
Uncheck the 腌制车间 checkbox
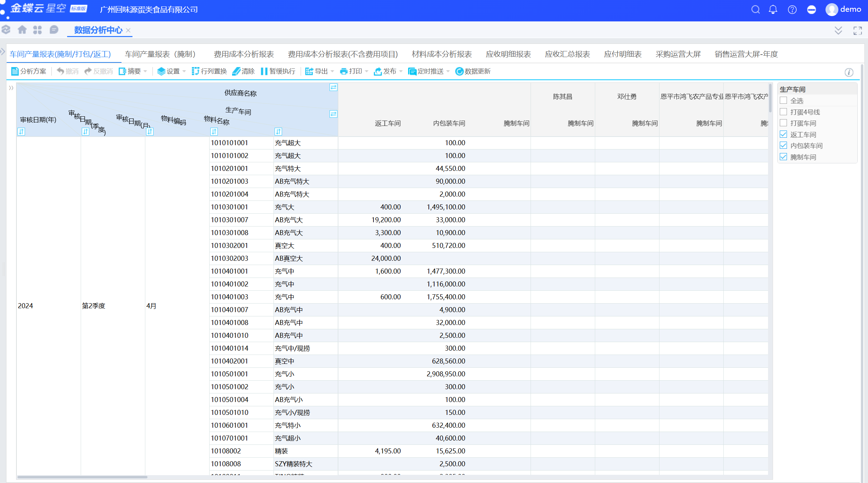tap(783, 157)
